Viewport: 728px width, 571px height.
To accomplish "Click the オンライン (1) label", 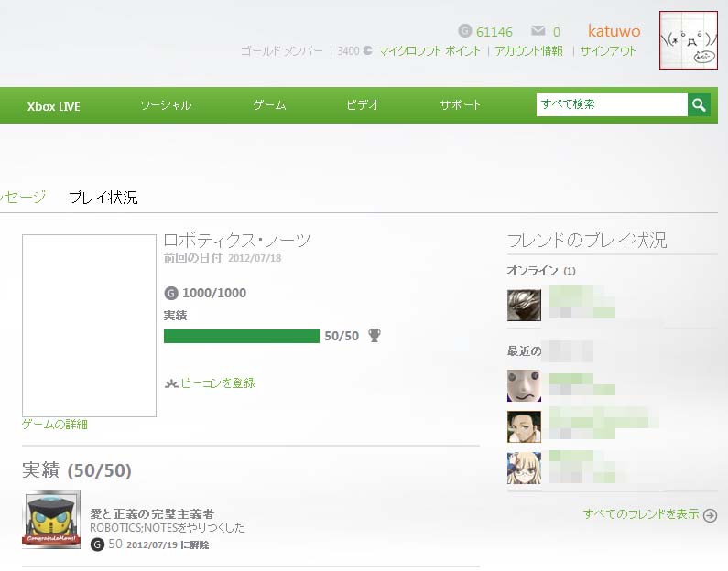I will pos(541,271).
